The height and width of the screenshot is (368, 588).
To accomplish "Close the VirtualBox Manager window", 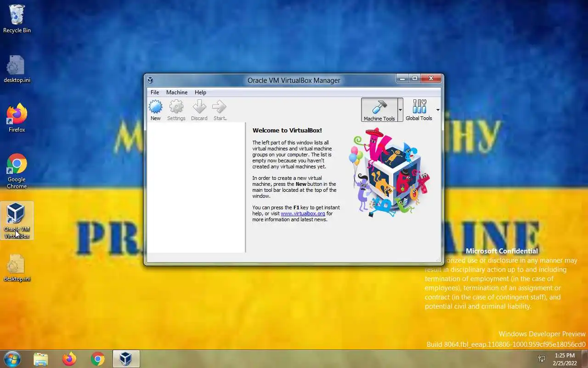I will 431,79.
